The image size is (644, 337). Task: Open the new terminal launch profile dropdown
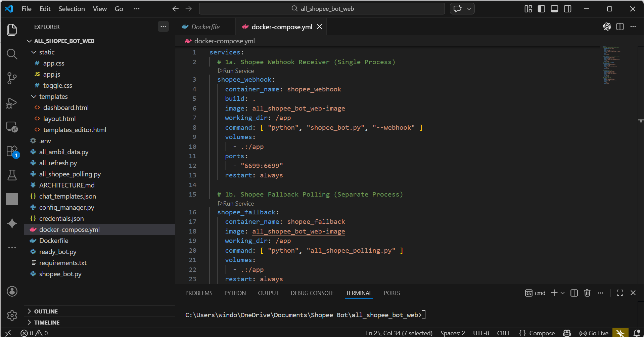563,293
